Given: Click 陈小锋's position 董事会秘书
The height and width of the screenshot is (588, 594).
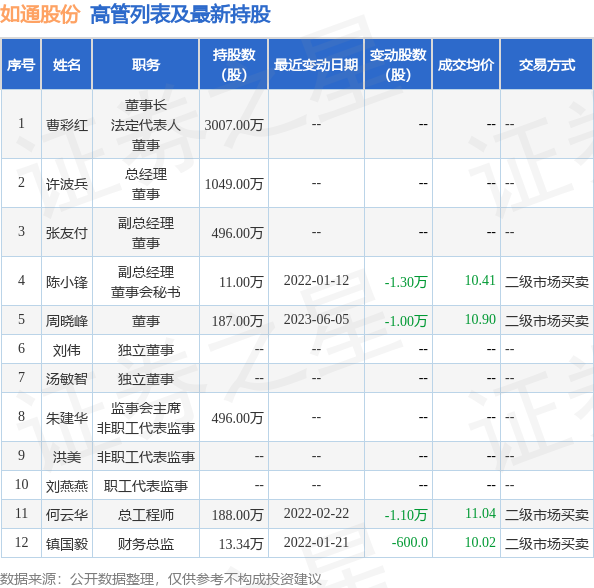Looking at the screenshot, I should (146, 292).
